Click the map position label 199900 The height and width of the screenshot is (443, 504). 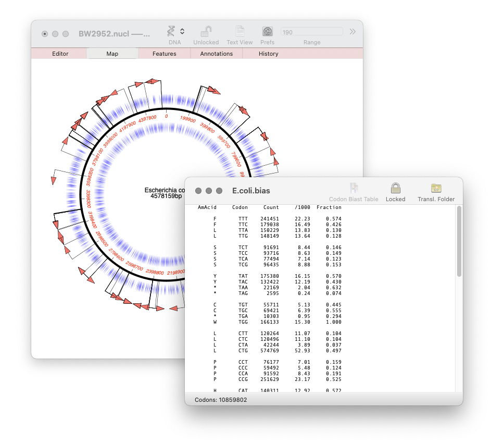188,119
